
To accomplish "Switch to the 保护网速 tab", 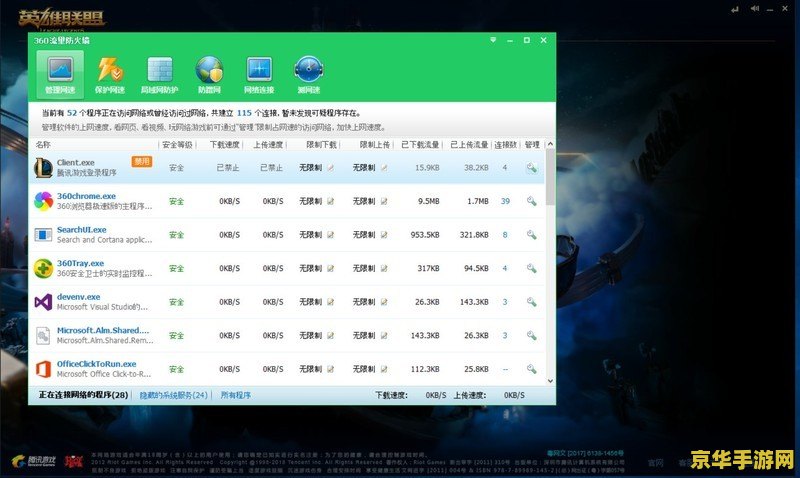I will (110, 74).
